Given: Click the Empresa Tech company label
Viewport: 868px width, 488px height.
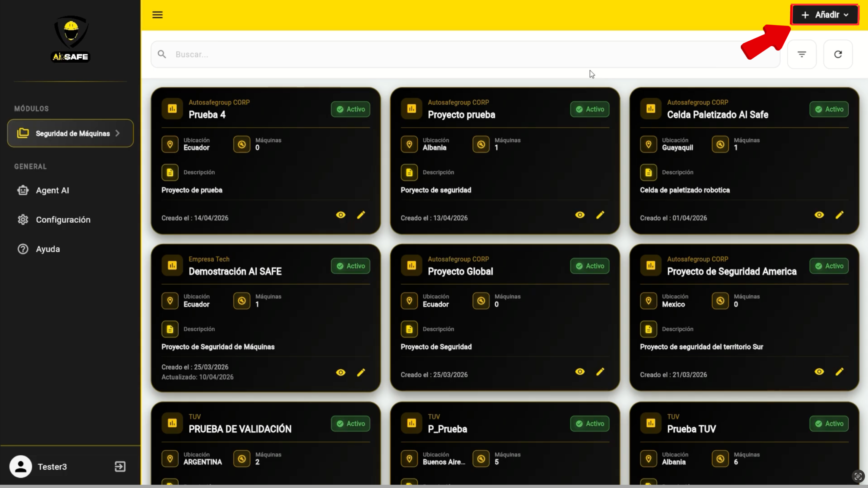Looking at the screenshot, I should tap(209, 259).
